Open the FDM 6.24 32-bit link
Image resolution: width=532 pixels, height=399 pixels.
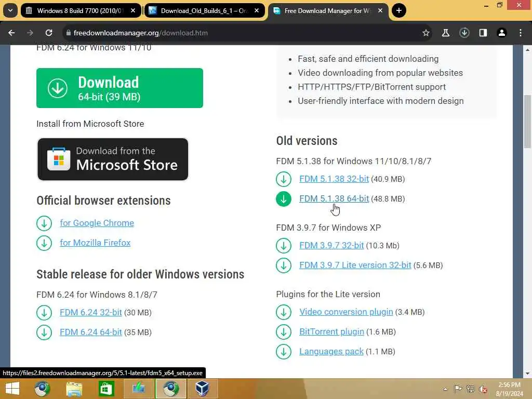click(x=90, y=312)
